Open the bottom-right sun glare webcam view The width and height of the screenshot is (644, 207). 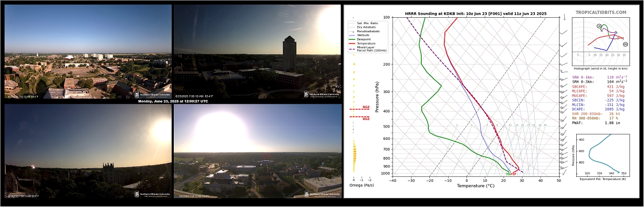(x=258, y=151)
